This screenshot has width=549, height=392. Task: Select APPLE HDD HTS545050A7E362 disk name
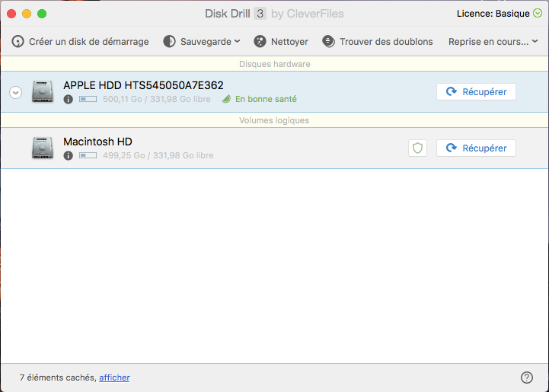[x=143, y=85]
